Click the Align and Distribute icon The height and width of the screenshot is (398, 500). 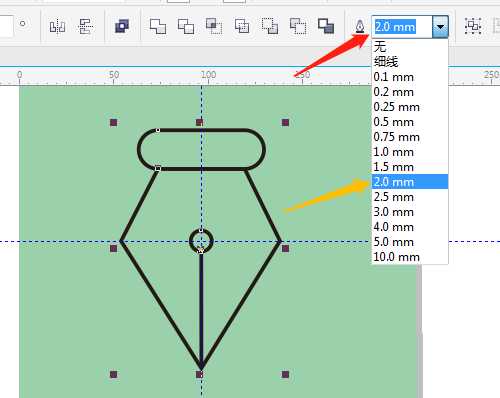point(85,26)
